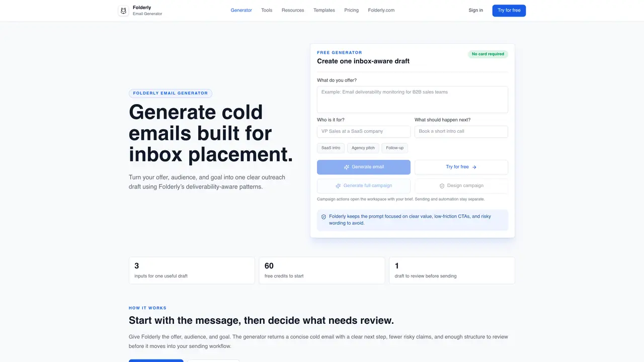Select the Follow-up preset chip
This screenshot has height=362, width=644.
pyautogui.click(x=395, y=148)
